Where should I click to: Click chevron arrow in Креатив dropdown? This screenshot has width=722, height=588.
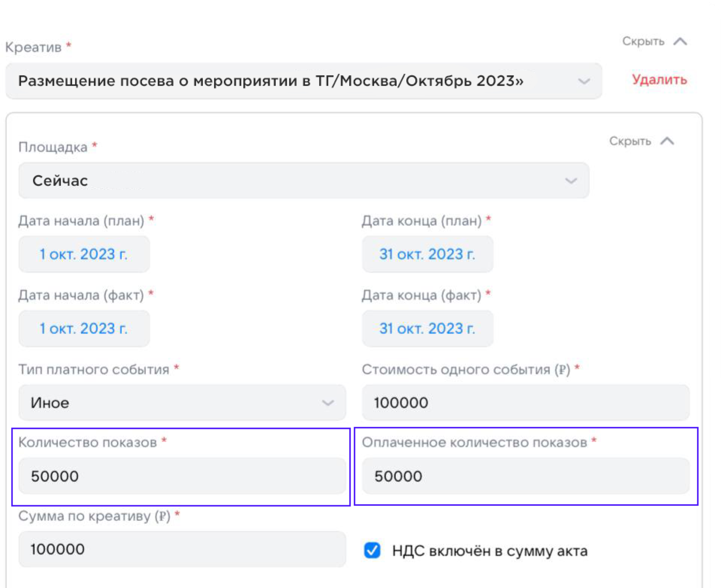(x=584, y=81)
